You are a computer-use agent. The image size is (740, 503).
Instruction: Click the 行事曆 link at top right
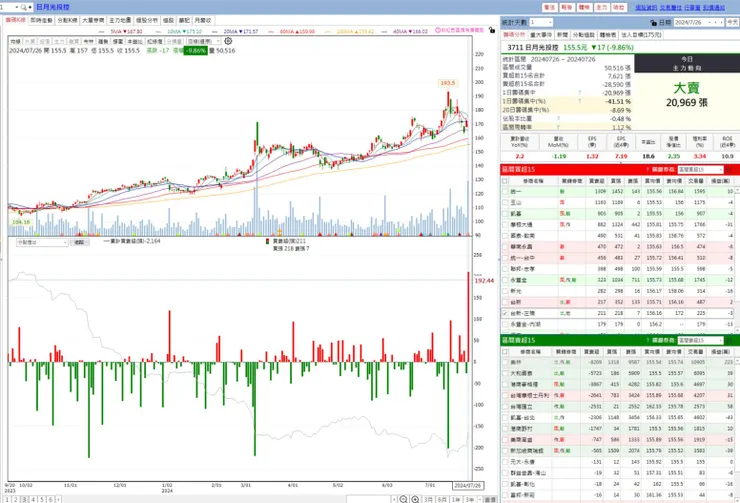tap(692, 8)
